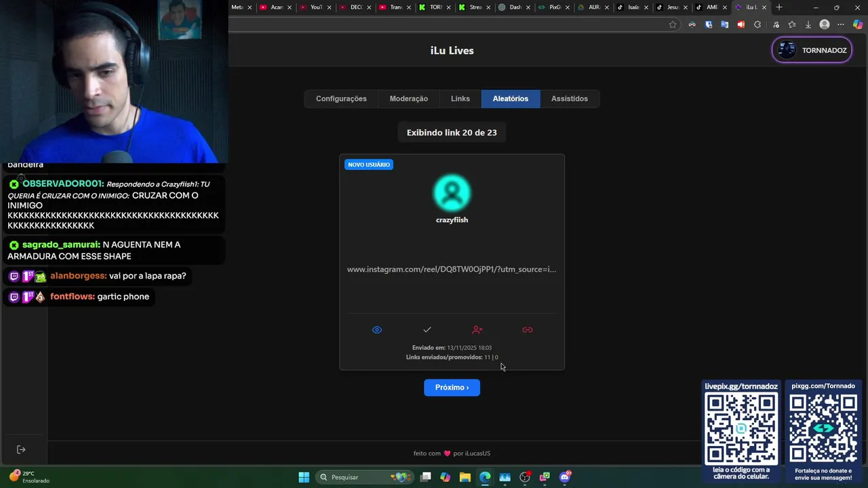Switch to the Links tab
The image size is (868, 488).
[x=460, y=98]
